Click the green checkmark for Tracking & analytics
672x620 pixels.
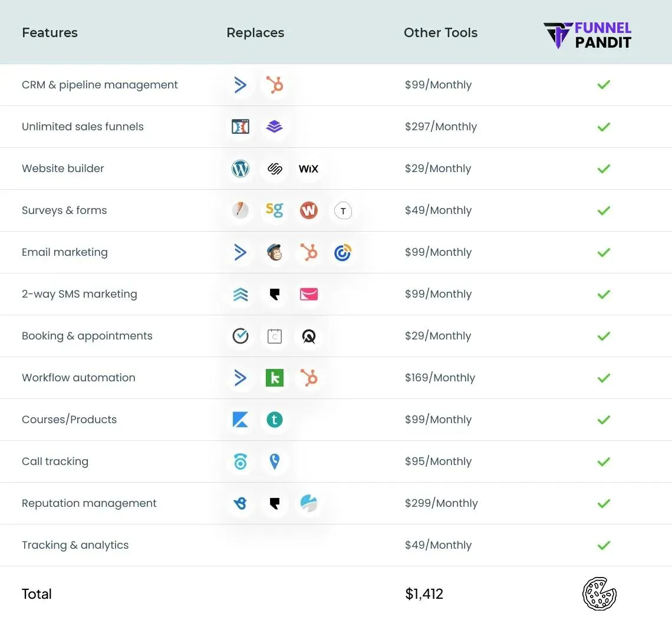tap(603, 545)
